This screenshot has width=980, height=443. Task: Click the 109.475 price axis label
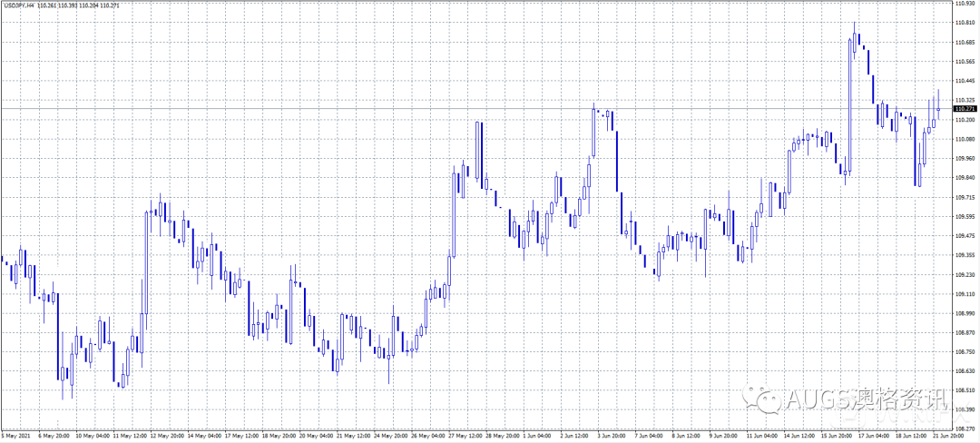click(965, 235)
